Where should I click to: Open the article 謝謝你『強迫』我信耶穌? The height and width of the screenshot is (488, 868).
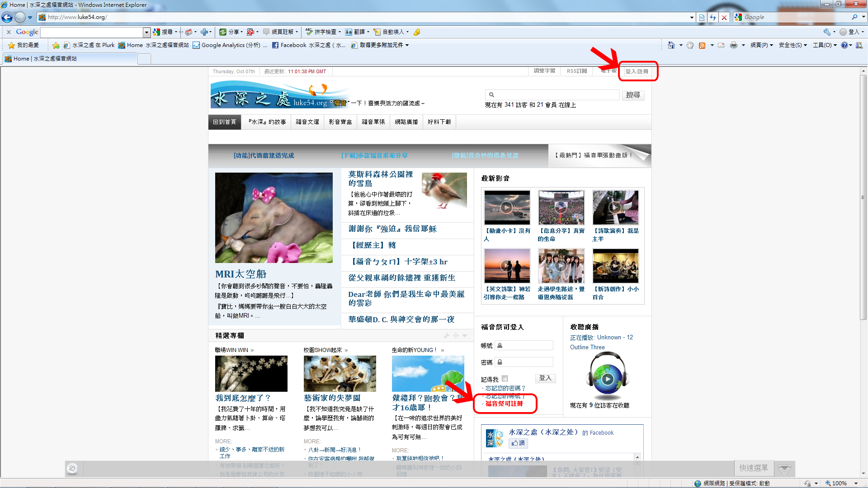tap(392, 229)
